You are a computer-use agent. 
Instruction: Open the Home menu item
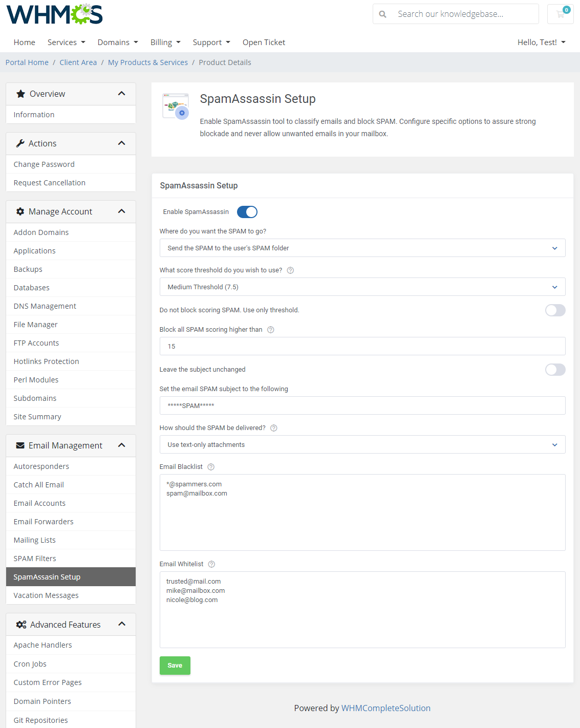pyautogui.click(x=25, y=42)
